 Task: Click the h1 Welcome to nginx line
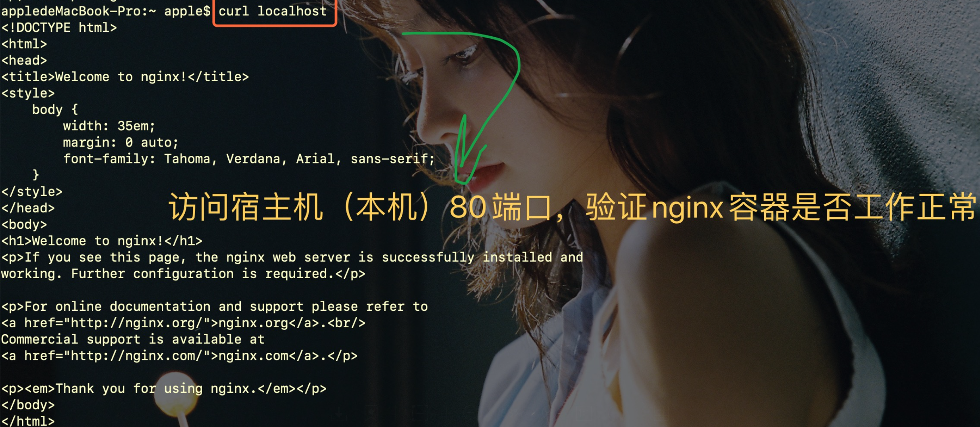[x=102, y=241]
